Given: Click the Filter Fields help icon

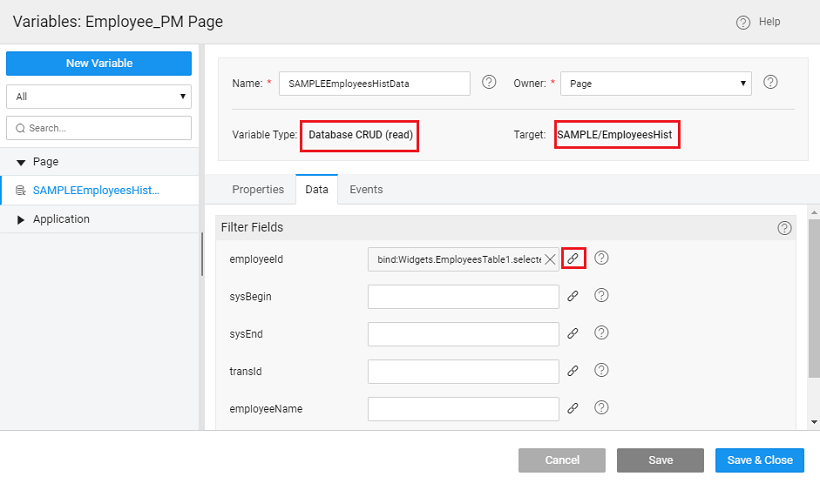Looking at the screenshot, I should 784,228.
